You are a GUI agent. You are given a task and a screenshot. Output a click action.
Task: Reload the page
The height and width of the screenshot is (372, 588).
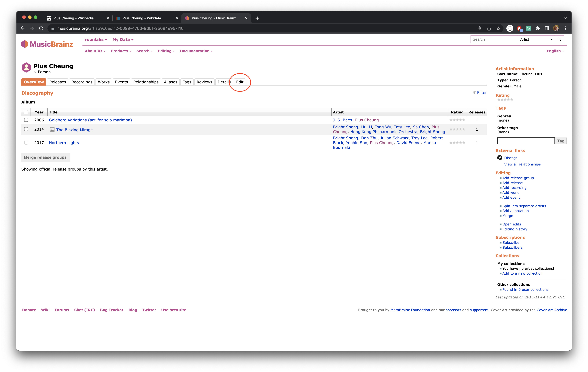[41, 28]
